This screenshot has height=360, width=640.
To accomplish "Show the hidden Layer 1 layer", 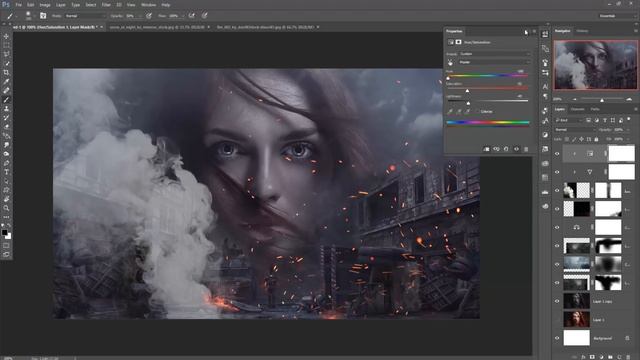I will (557, 320).
